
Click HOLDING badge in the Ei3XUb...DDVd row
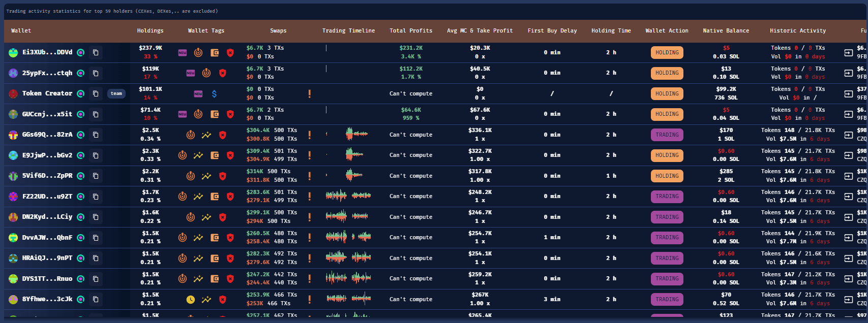pyautogui.click(x=667, y=52)
